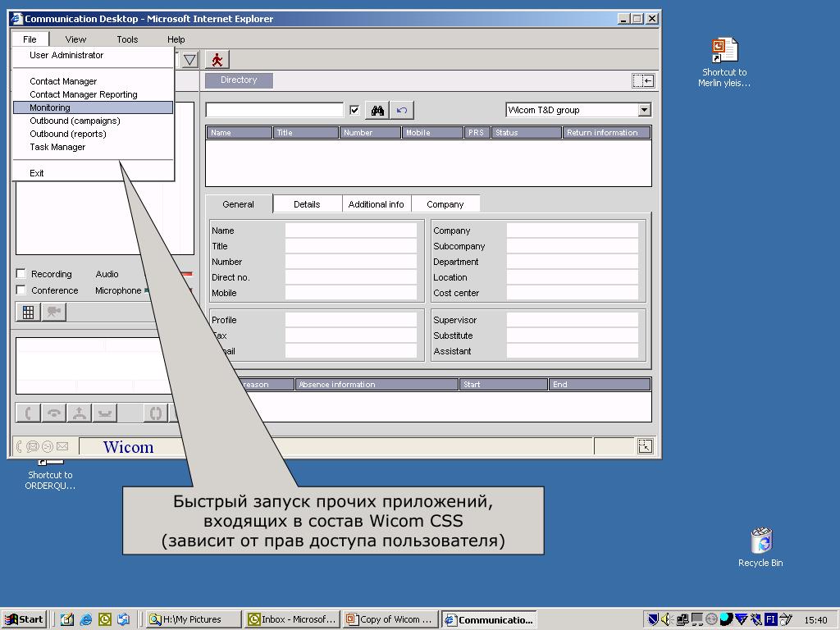Image resolution: width=840 pixels, height=630 pixels.
Task: Click the FI language tray indicator
Action: click(x=770, y=620)
